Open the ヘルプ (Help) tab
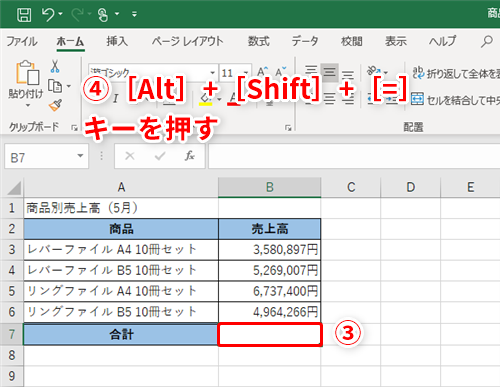 pos(442,41)
